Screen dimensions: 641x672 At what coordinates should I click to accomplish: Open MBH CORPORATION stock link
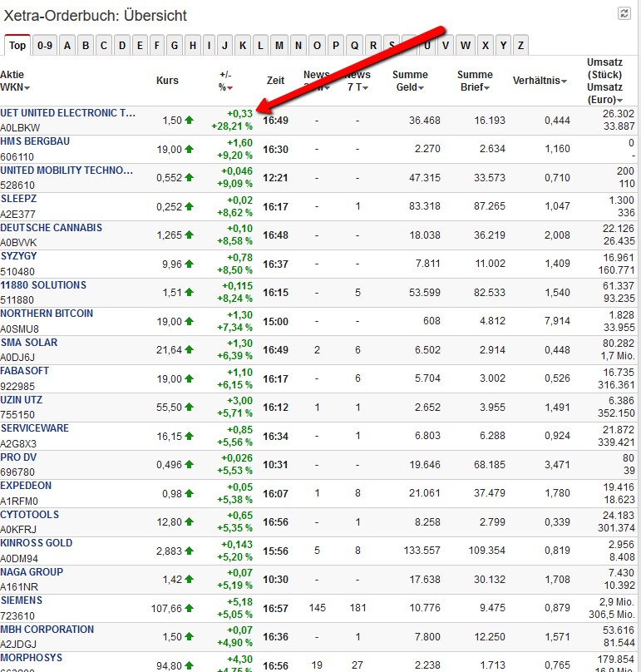coord(47,630)
